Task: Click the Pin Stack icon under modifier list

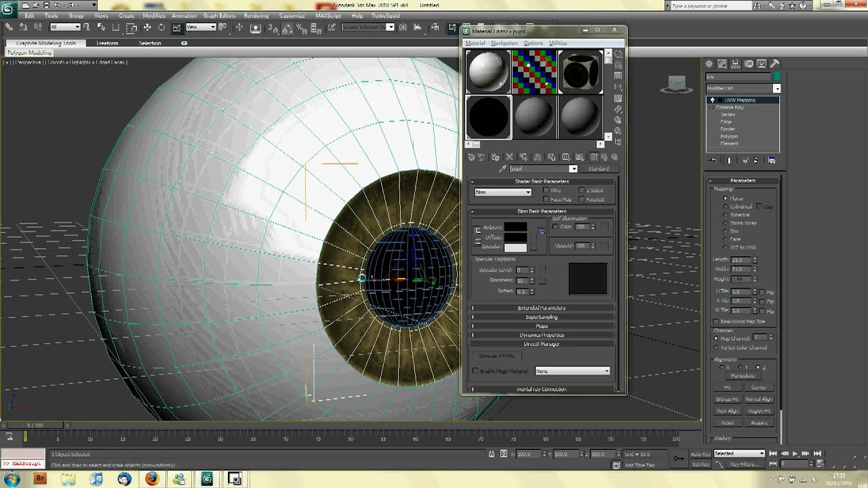Action: pos(713,161)
